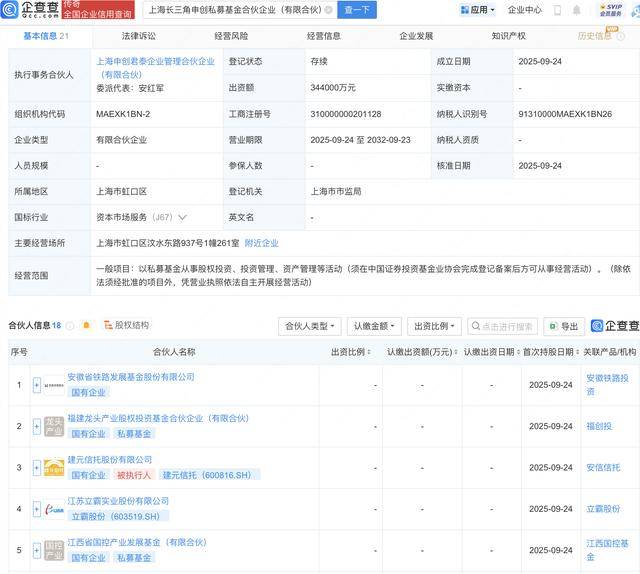Open notifications bell icon
640x574 pixels.
576,10
